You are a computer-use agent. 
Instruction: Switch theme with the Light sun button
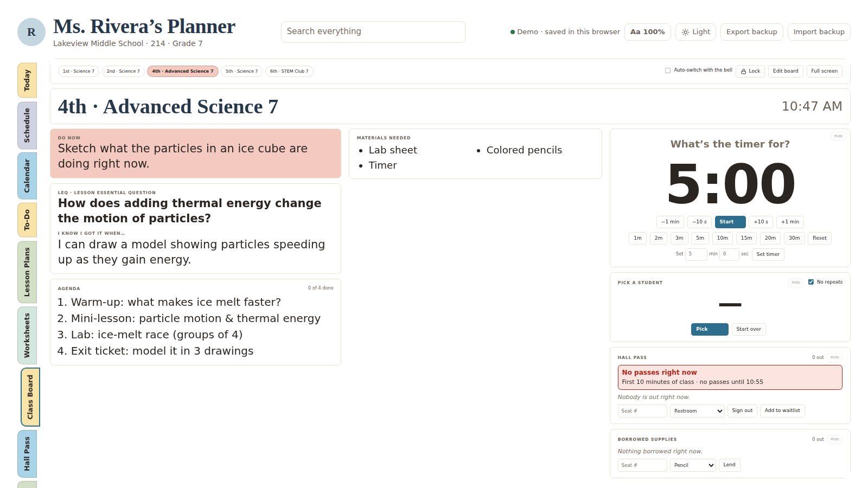pyautogui.click(x=695, y=32)
